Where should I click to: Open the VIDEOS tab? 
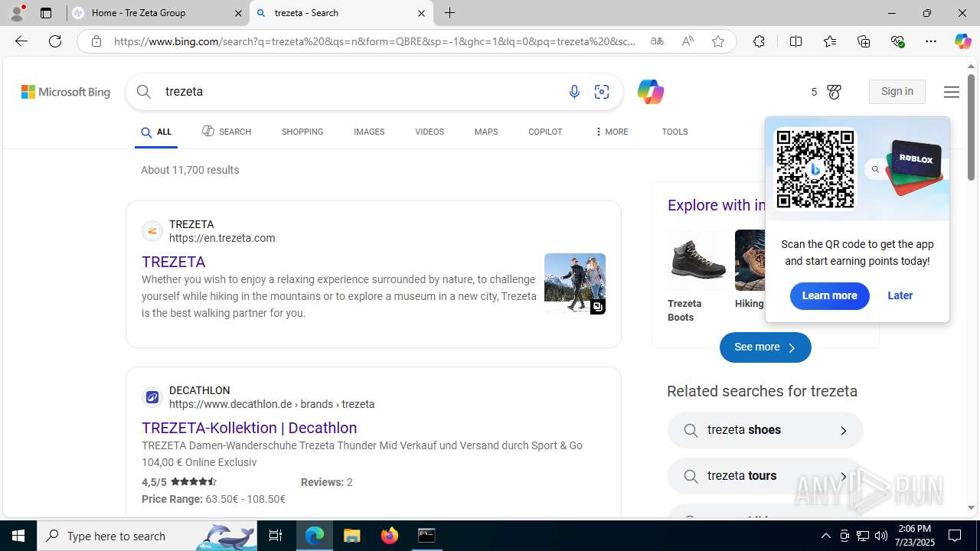430,132
